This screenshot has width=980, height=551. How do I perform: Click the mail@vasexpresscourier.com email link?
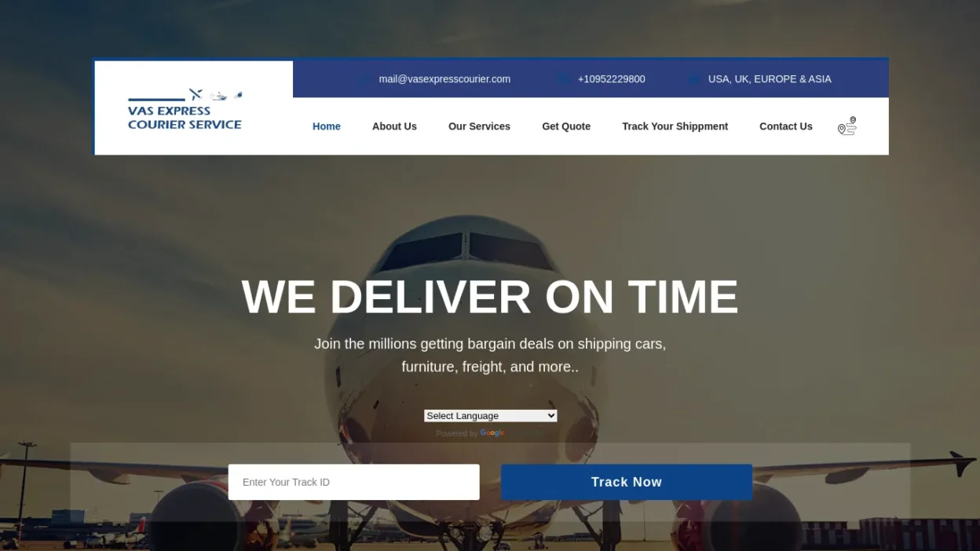[x=444, y=79]
